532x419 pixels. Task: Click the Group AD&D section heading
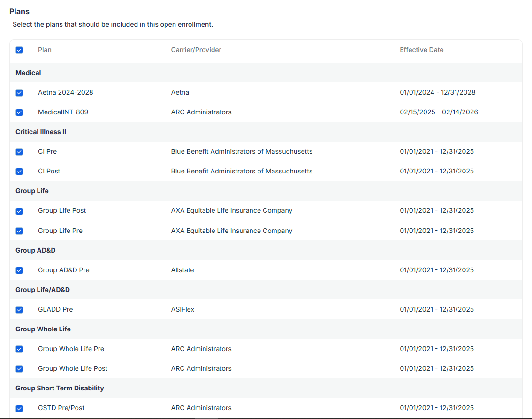tap(36, 251)
